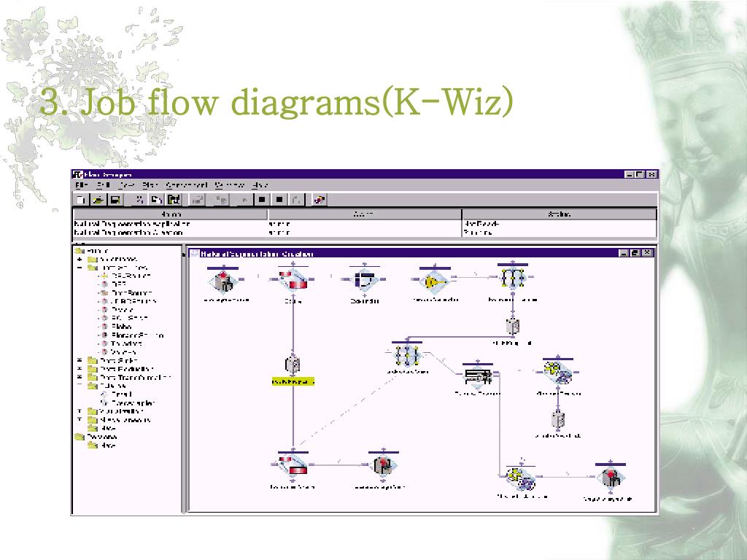The height and width of the screenshot is (560, 747).
Task: Select the black-and-white printer-like flow node
Action: 477,377
